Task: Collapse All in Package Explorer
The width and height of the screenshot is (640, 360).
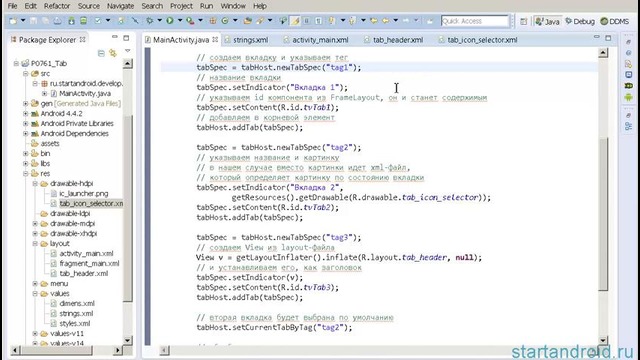Action: (x=101, y=53)
